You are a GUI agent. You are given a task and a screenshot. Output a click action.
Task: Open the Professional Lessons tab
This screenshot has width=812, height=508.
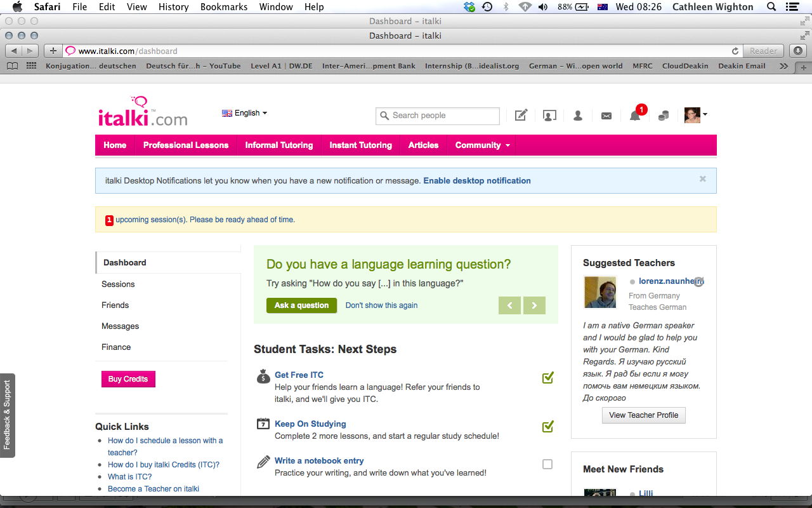click(x=186, y=145)
